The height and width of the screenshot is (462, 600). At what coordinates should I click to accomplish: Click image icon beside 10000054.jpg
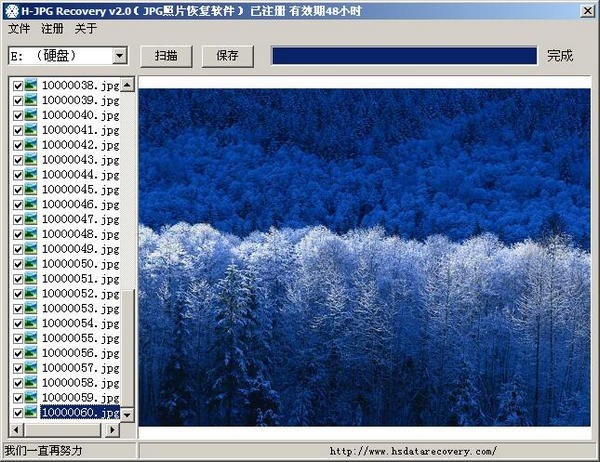tap(31, 323)
